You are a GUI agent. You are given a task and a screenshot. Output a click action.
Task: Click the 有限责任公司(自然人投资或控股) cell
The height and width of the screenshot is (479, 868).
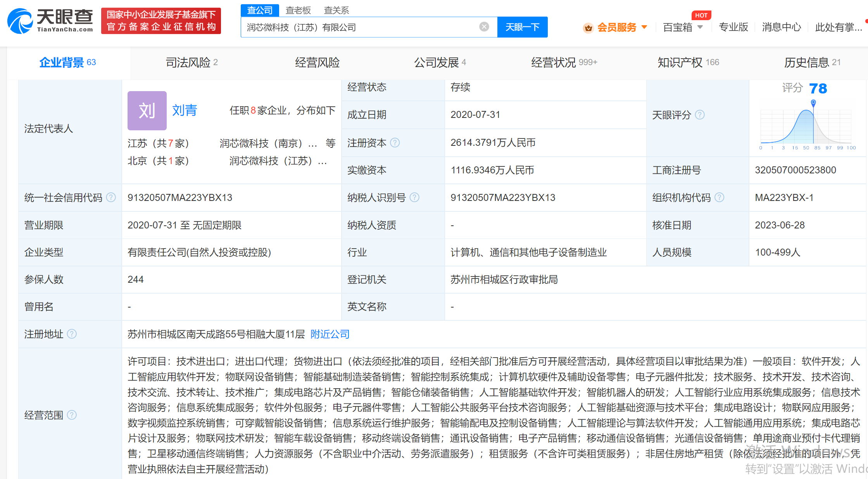click(199, 252)
